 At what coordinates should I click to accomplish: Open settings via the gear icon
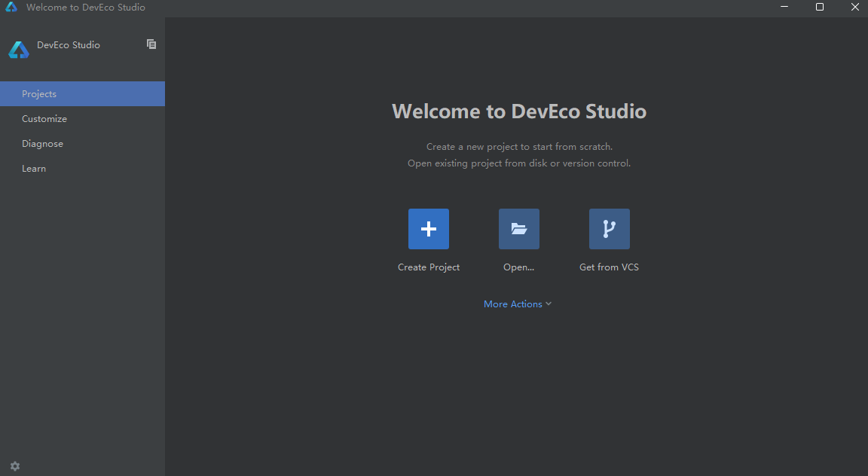tap(15, 465)
